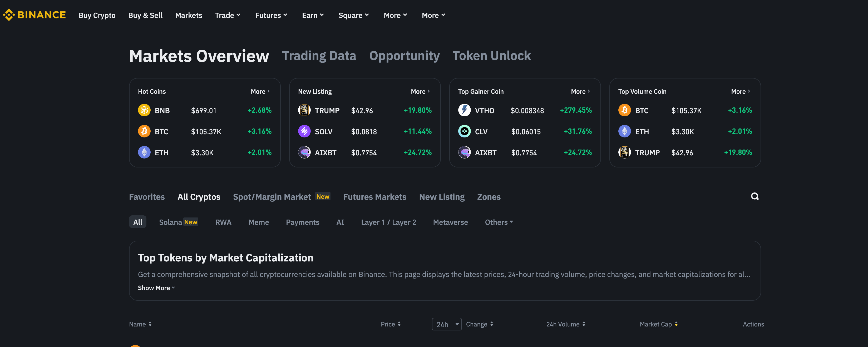Click the AIXBT coin icon in New Listing
The width and height of the screenshot is (868, 347).
(x=304, y=152)
